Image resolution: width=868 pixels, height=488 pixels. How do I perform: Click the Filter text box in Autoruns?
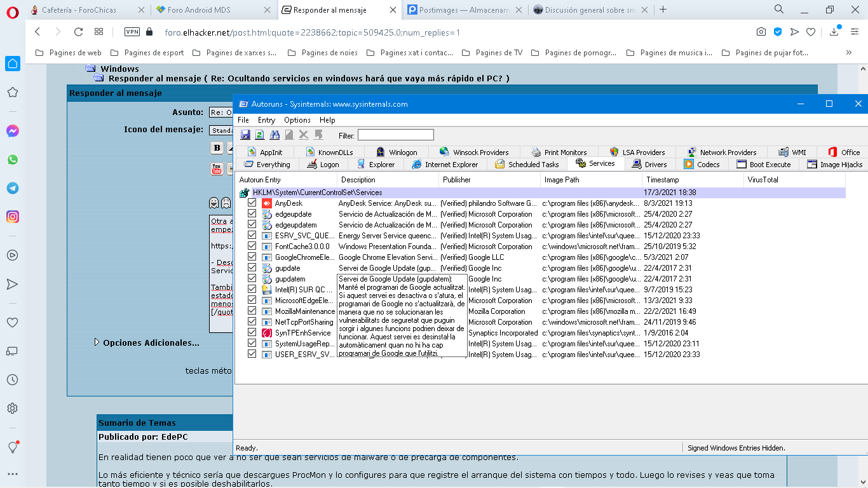pyautogui.click(x=395, y=135)
